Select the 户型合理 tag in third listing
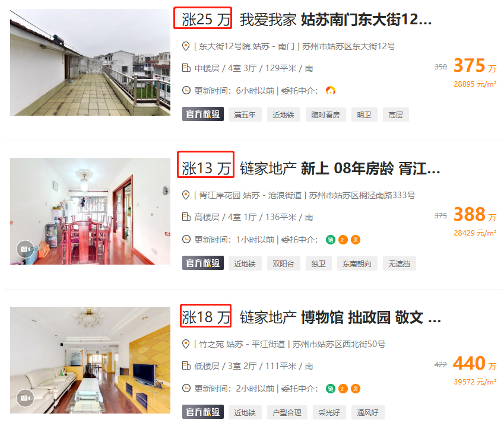The height and width of the screenshot is (426, 504). 287,412
